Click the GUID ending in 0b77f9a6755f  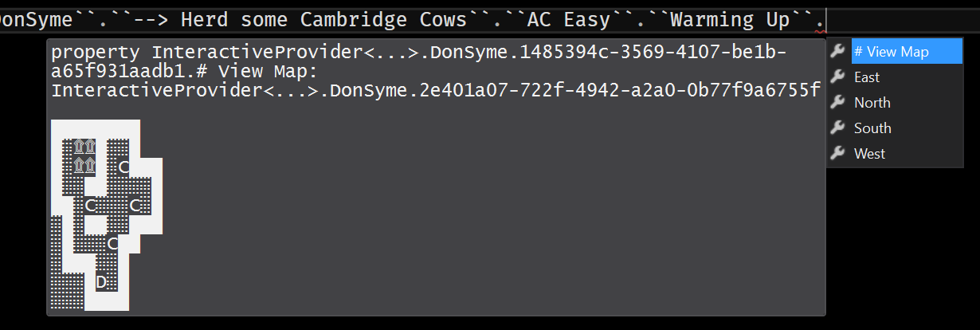pos(574,90)
